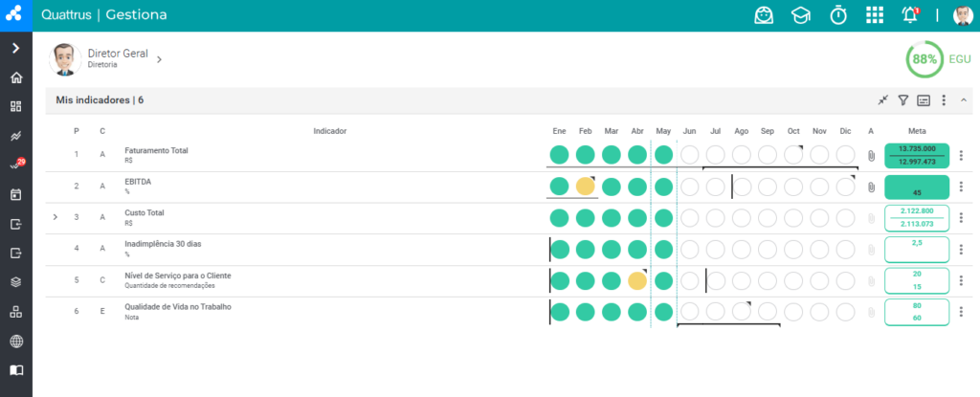The width and height of the screenshot is (980, 397).
Task: Open the apps grid icon
Action: [x=875, y=15]
